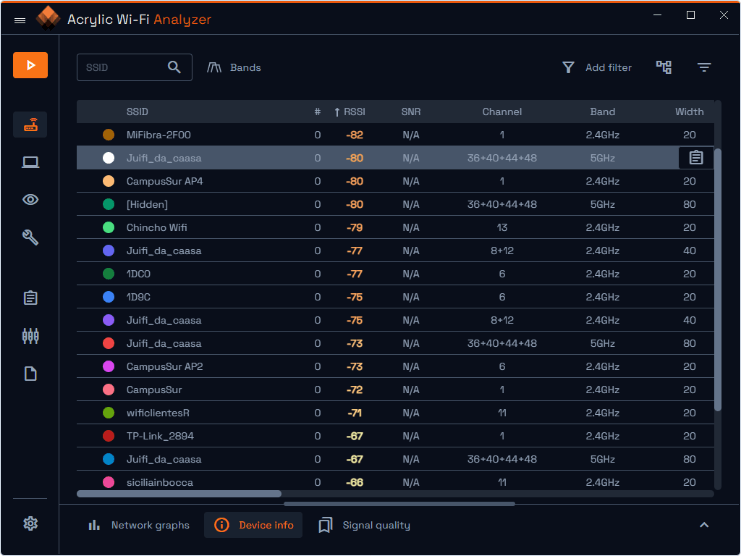Click Add filter button
The image size is (741, 556).
(597, 67)
